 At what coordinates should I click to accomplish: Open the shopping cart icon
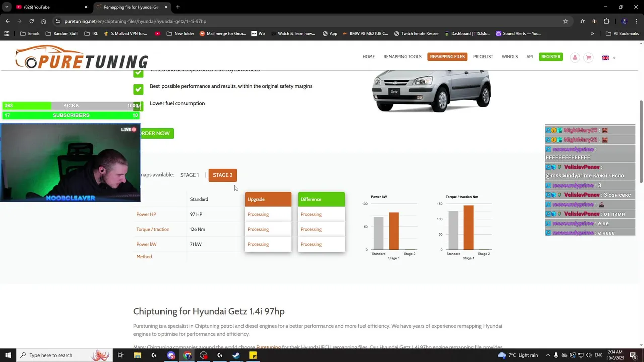coord(588,57)
